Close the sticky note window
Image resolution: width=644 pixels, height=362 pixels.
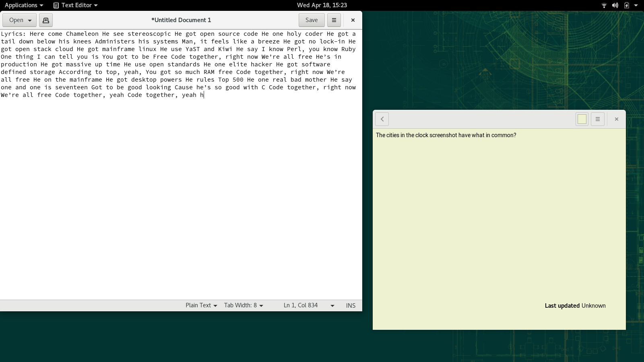616,119
